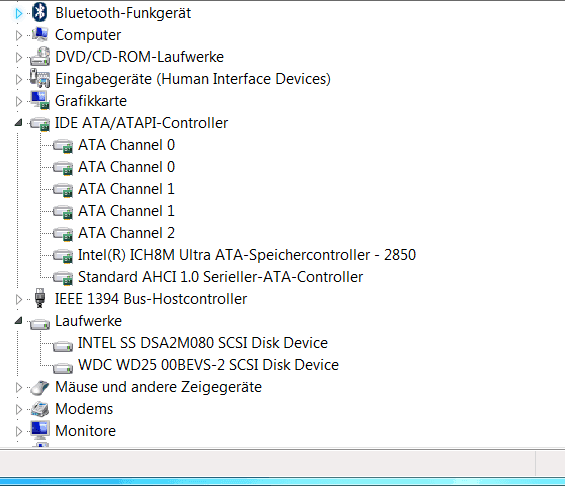Expand the Grafikkarte node
The width and height of the screenshot is (565, 486).
[x=19, y=101]
